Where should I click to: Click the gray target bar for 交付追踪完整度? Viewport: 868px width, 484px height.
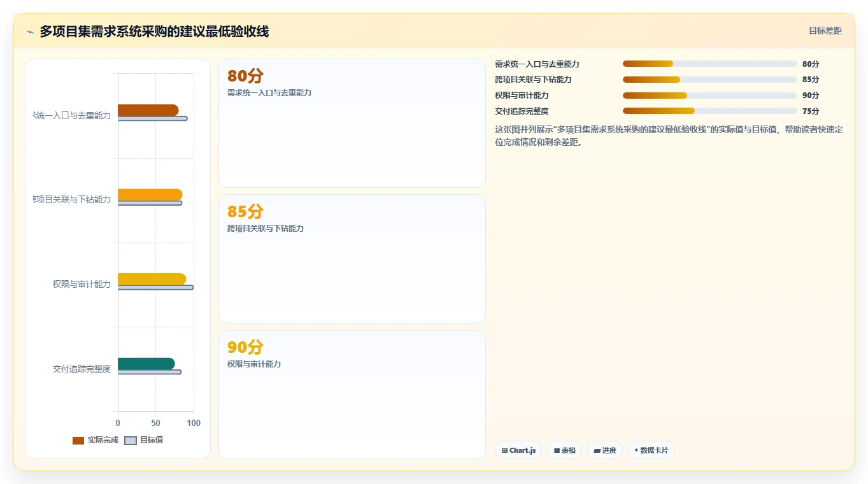click(x=149, y=372)
